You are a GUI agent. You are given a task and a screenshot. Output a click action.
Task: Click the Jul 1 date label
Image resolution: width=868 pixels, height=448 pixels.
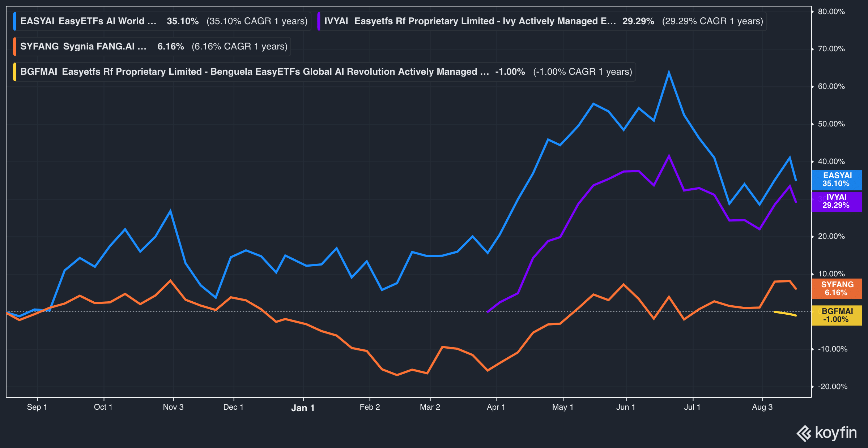692,407
